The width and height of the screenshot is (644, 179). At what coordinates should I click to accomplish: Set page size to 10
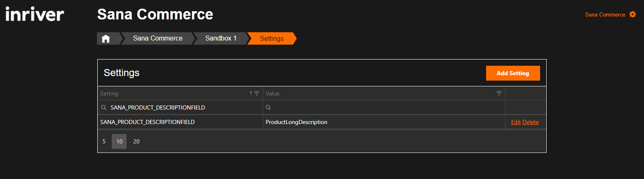pos(119,141)
